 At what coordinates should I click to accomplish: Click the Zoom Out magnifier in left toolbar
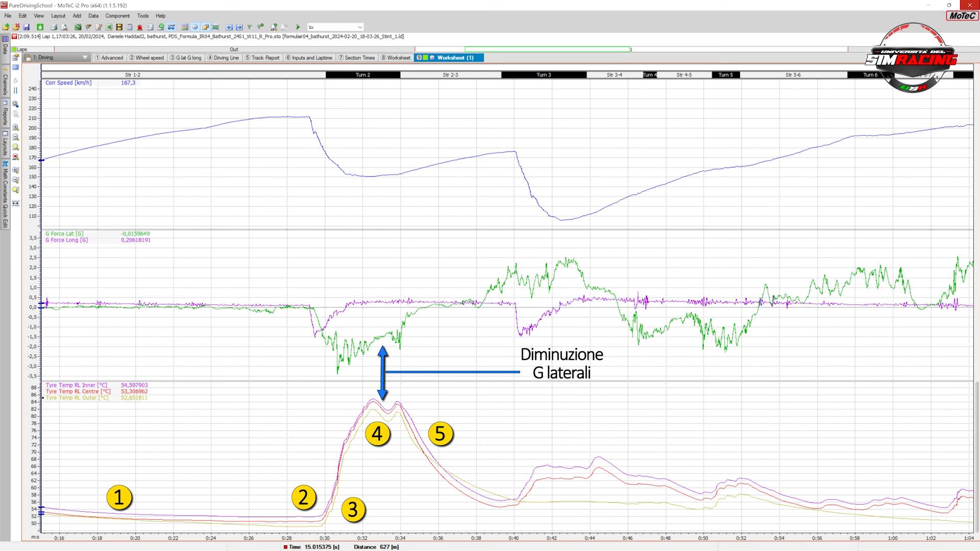coord(15,137)
